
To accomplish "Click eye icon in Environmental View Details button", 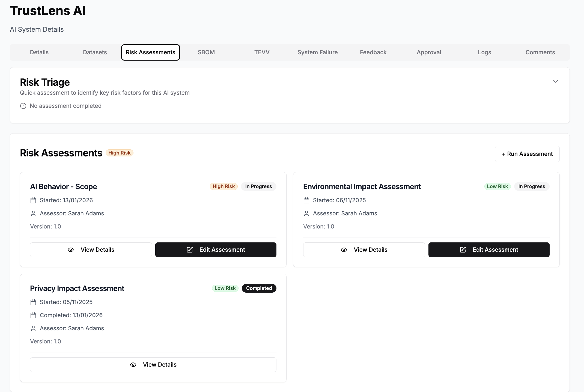I will (344, 250).
